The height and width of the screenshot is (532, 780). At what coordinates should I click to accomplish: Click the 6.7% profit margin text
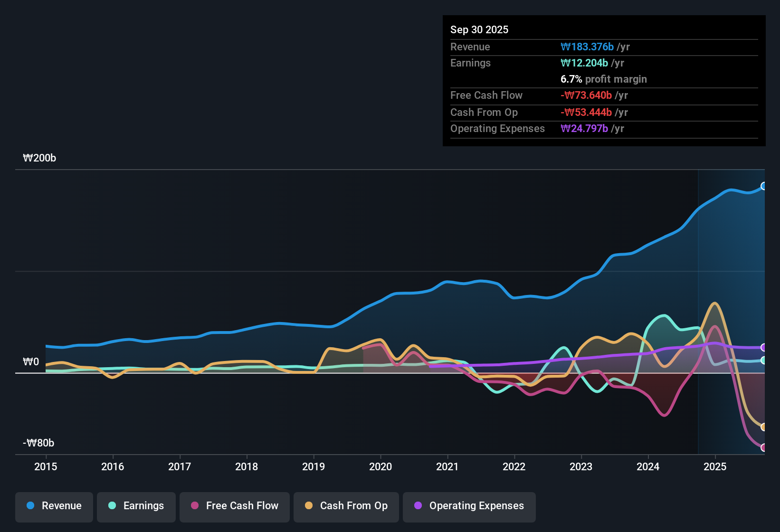tap(603, 79)
